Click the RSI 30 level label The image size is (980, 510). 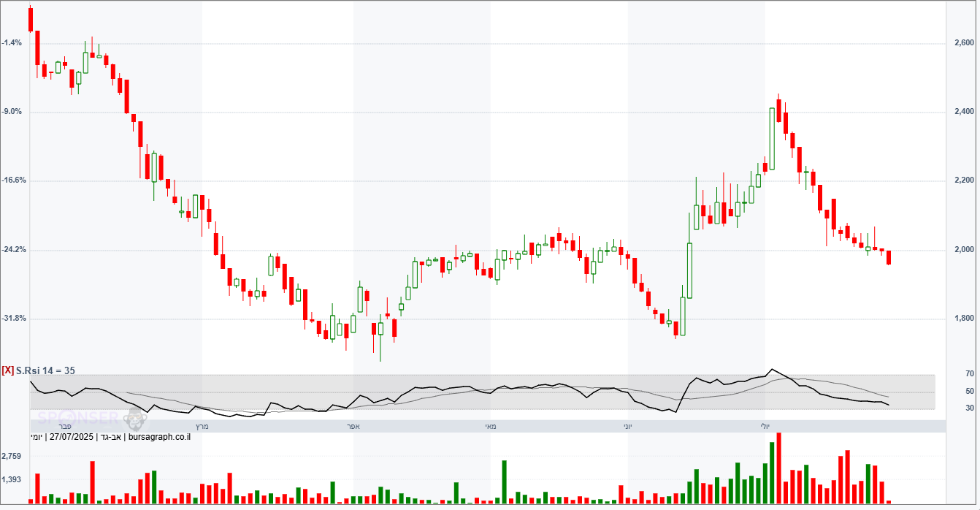pyautogui.click(x=969, y=408)
